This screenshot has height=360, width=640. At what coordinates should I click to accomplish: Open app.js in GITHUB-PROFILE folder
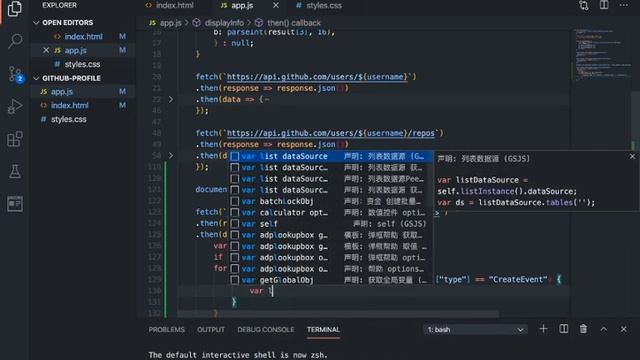pyautogui.click(x=83, y=91)
